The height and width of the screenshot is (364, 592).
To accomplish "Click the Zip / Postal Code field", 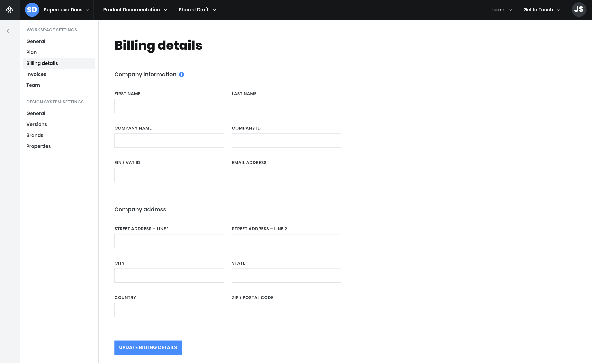I will pos(286,310).
